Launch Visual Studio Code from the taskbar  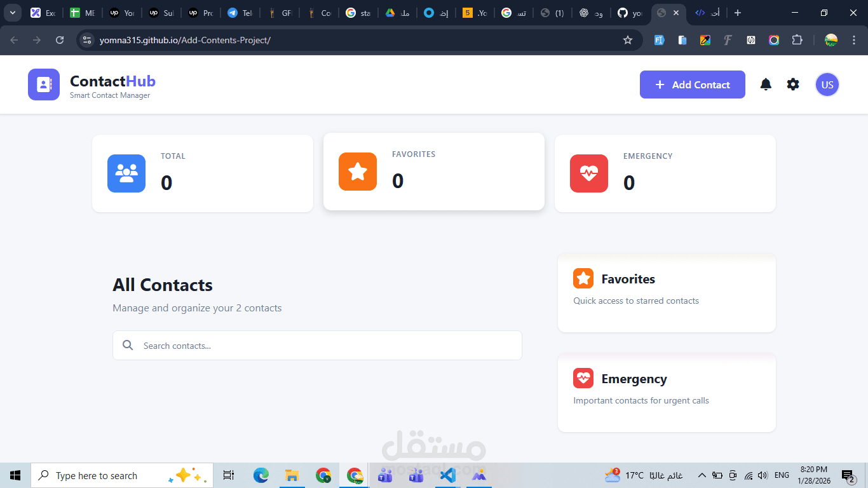point(447,475)
